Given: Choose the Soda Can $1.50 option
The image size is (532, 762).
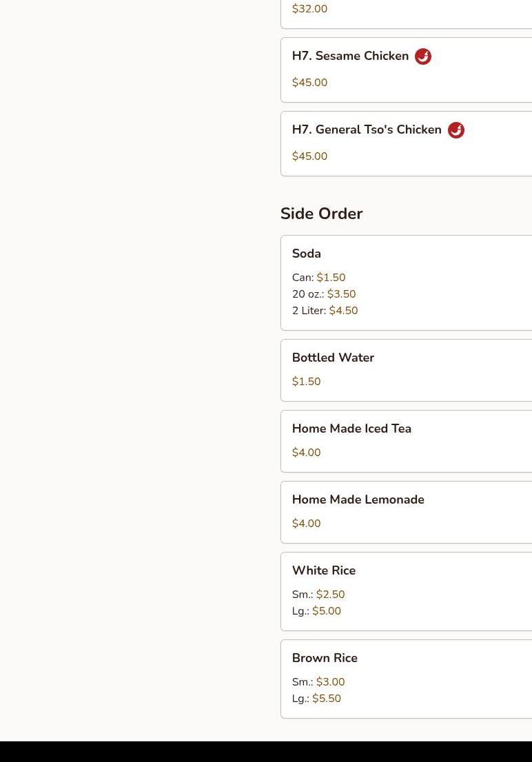Looking at the screenshot, I should tap(319, 278).
